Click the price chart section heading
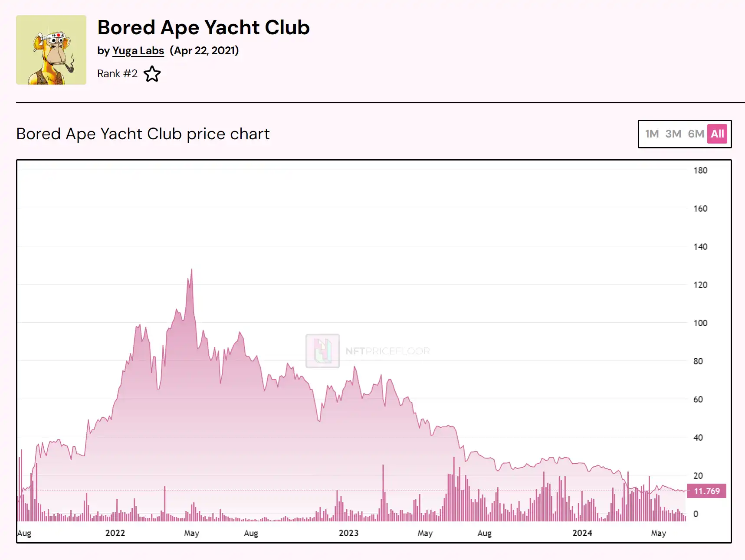 [x=143, y=134]
